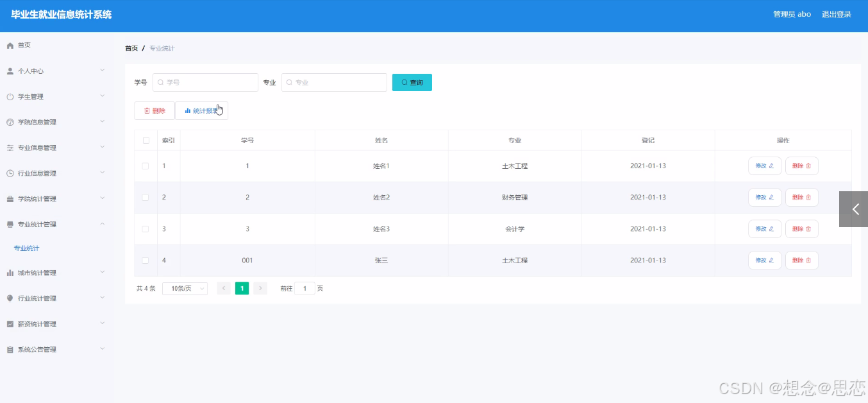Click the 管理员 abo account label
Screen dimensions: 868x403
pyautogui.click(x=792, y=14)
